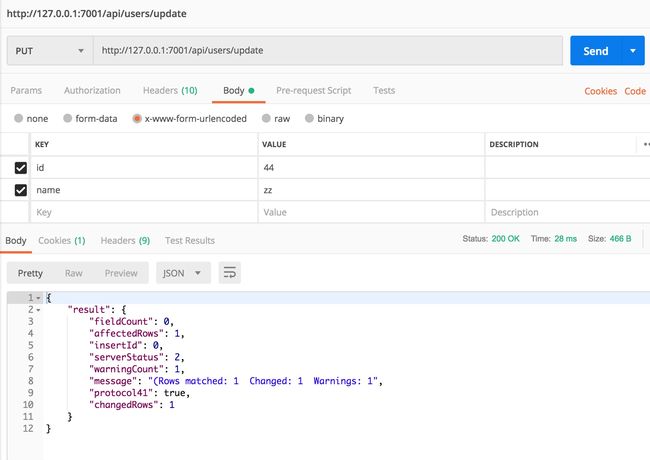650x460 pixels.
Task: Uncheck the id parameter checkbox
Action: click(x=21, y=168)
